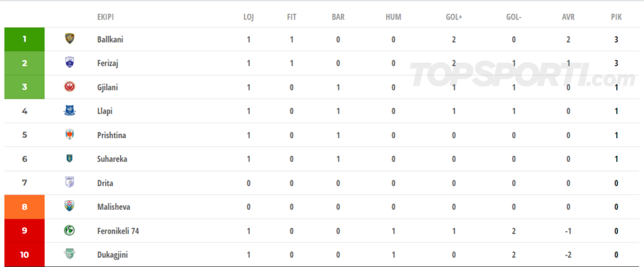Open the Feronikeli 74 team link
This screenshot has width=644, height=267.
118,231
